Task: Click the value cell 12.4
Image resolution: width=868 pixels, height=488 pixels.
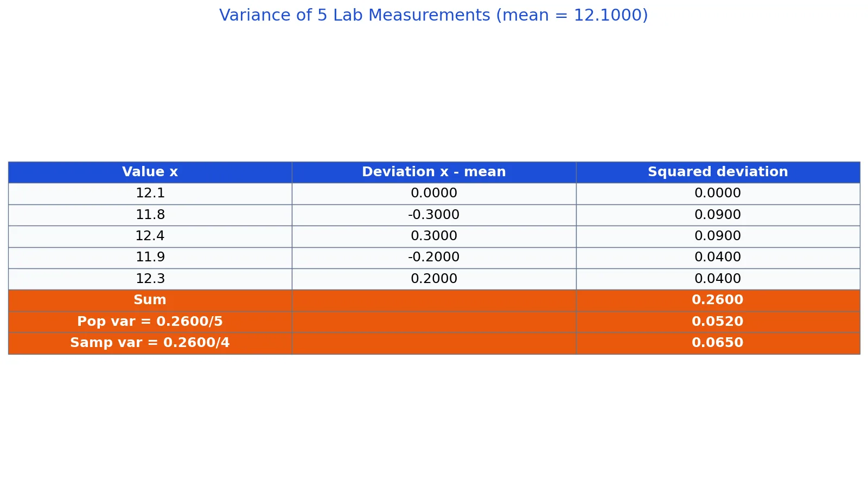Action: point(150,236)
